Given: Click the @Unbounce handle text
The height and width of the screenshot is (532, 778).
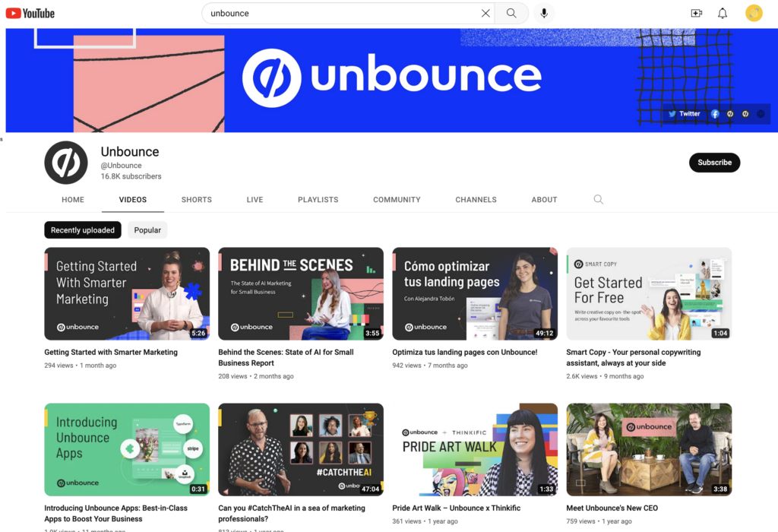Looking at the screenshot, I should 121,165.
